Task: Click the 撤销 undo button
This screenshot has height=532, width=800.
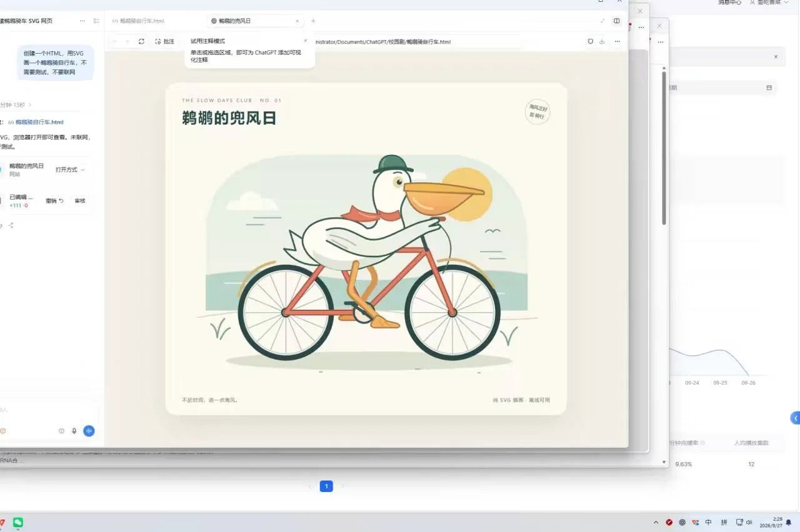Action: point(54,200)
